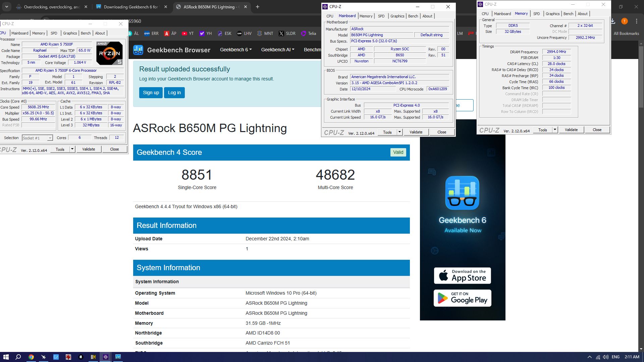Select SPD tab in Mainboard CPU-Z window
The image size is (644, 362).
click(x=381, y=16)
